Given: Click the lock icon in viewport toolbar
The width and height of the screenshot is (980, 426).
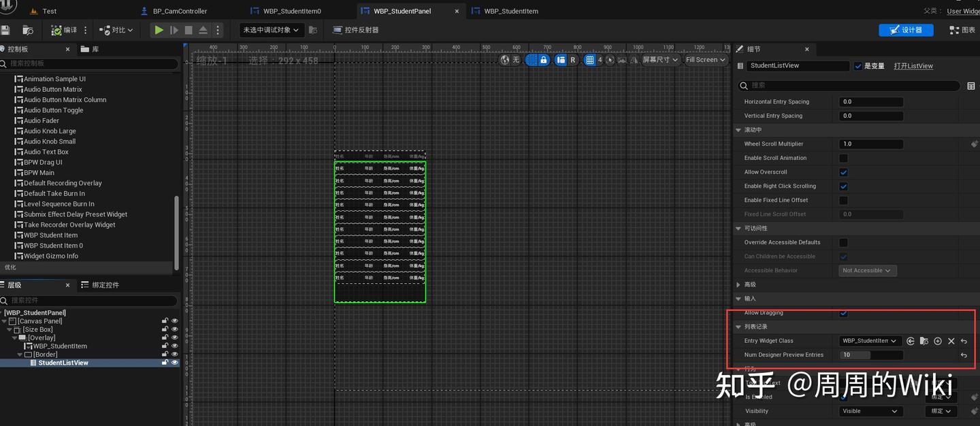Looking at the screenshot, I should (x=543, y=60).
